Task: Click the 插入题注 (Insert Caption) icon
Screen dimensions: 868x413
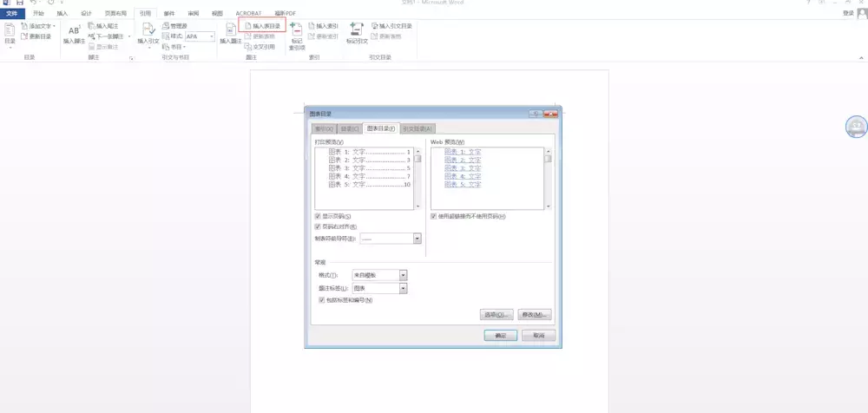Action: pos(231,29)
